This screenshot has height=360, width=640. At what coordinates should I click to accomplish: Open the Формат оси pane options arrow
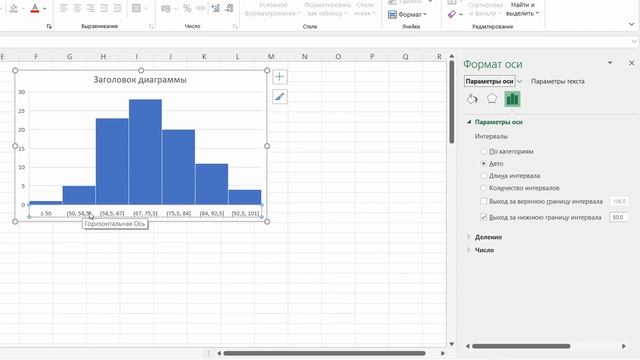click(x=610, y=63)
